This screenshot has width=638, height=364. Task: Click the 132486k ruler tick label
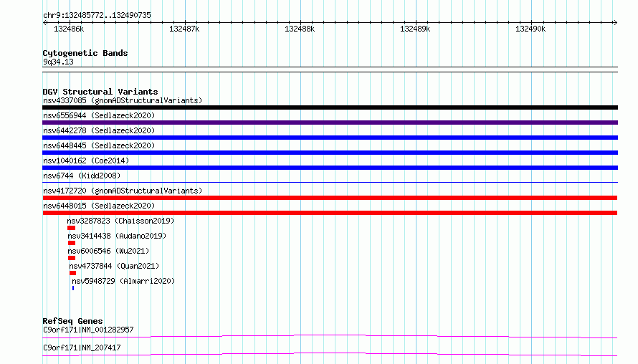69,29
